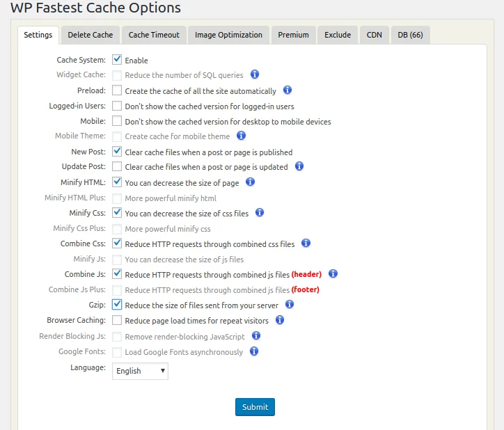Show info for Minify Css

point(260,212)
